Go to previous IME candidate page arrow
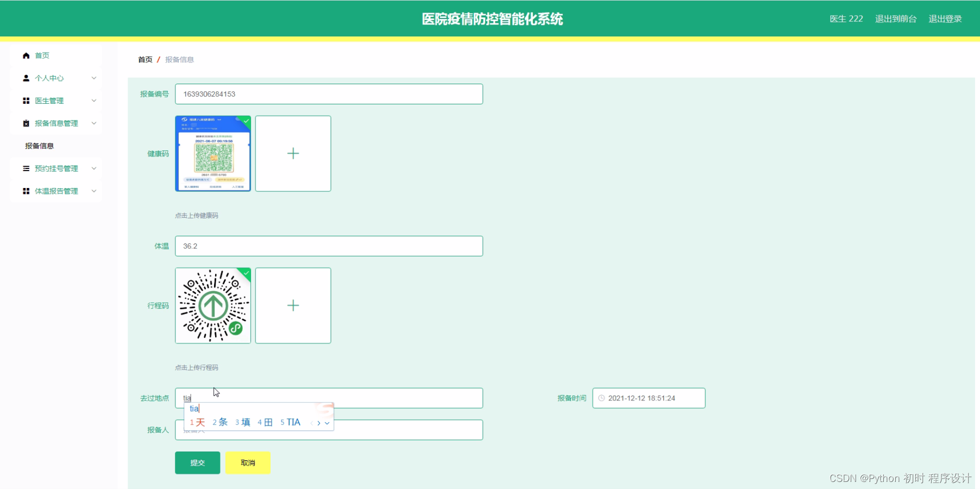This screenshot has height=489, width=980. (311, 423)
